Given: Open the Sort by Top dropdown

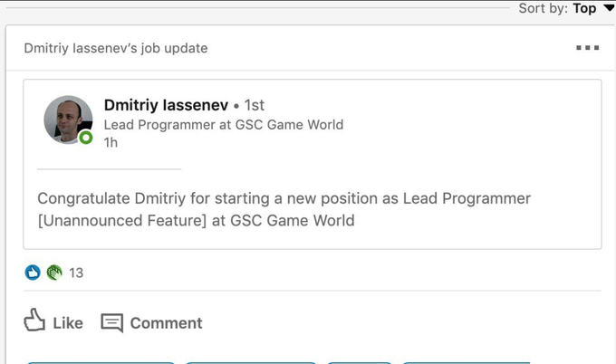Looking at the screenshot, I should coord(566,8).
